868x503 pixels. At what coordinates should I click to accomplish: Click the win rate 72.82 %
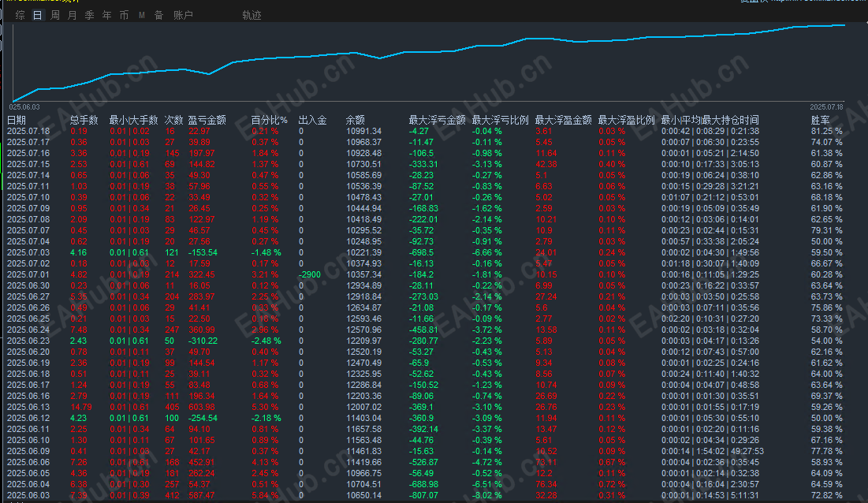tap(826, 495)
